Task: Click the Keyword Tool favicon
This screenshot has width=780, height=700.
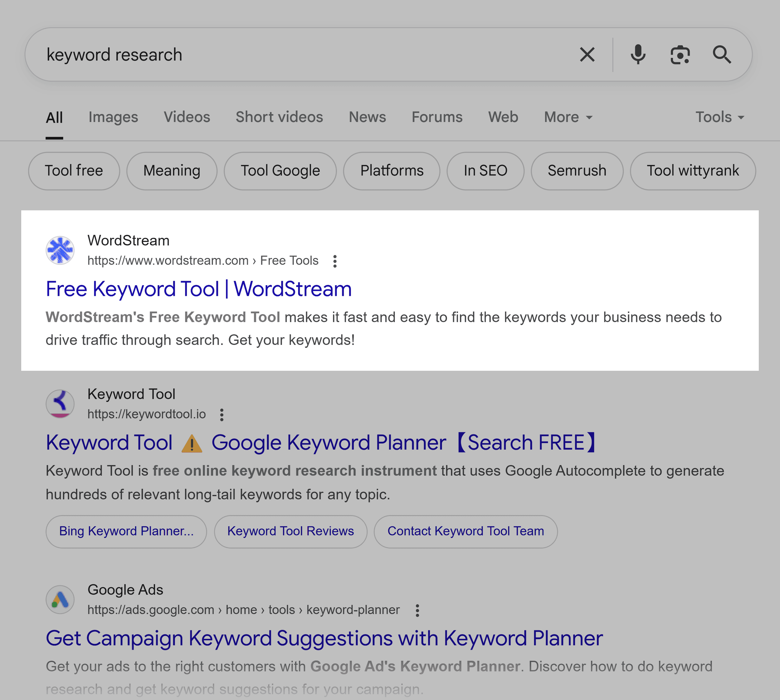Action: (x=60, y=404)
